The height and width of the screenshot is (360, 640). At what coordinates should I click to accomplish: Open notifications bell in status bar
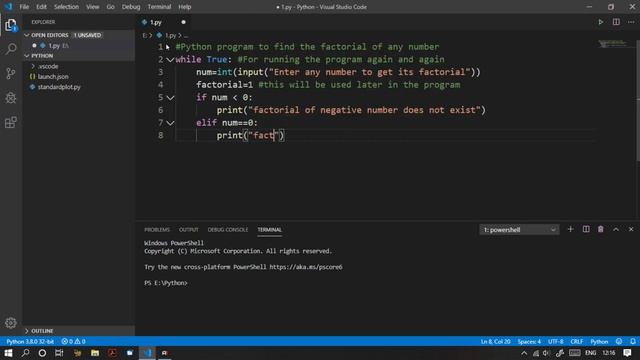633,341
